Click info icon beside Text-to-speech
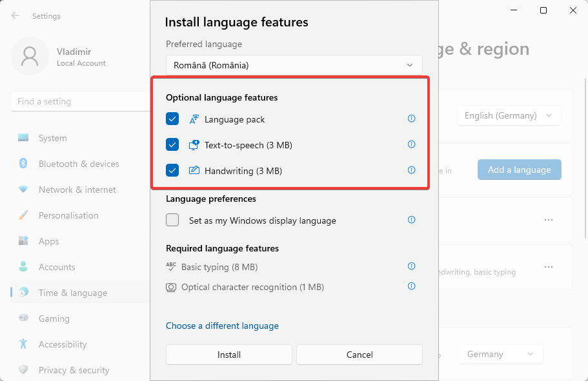The height and width of the screenshot is (381, 588). click(411, 144)
